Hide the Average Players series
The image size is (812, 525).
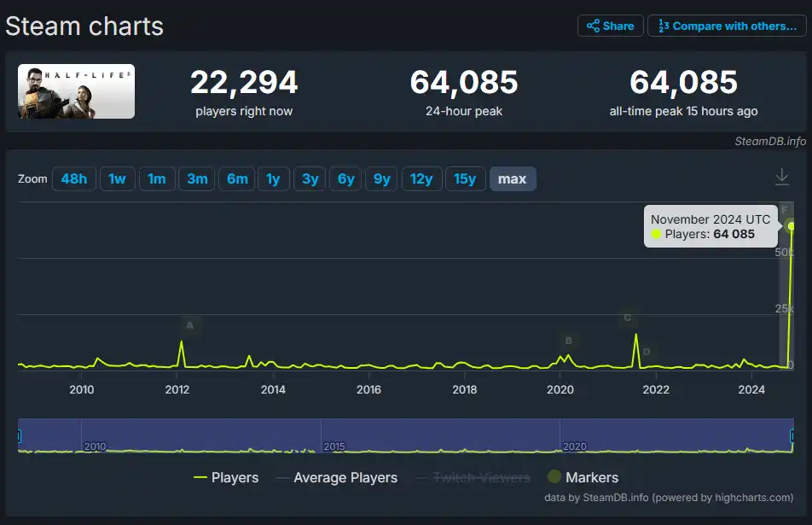point(345,477)
